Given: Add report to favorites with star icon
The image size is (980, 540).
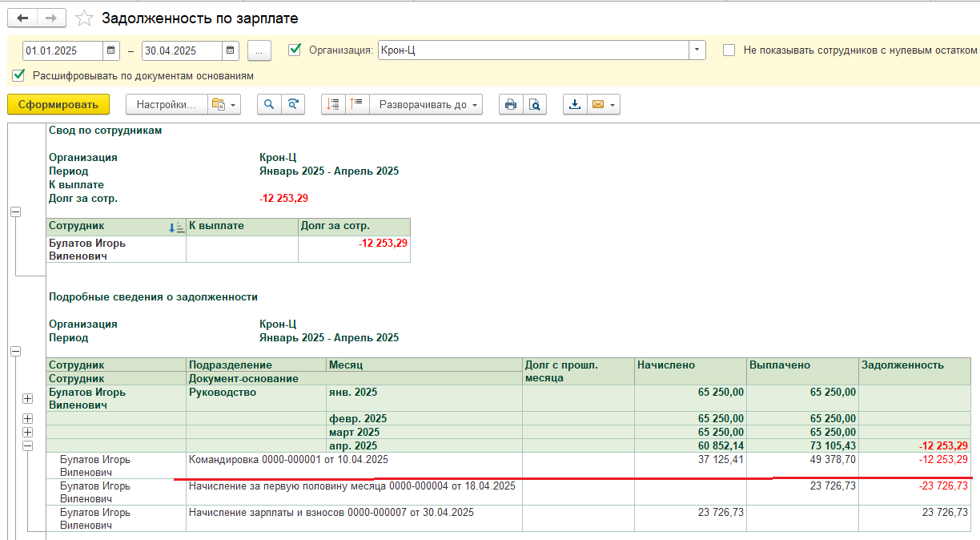Looking at the screenshot, I should 85,18.
